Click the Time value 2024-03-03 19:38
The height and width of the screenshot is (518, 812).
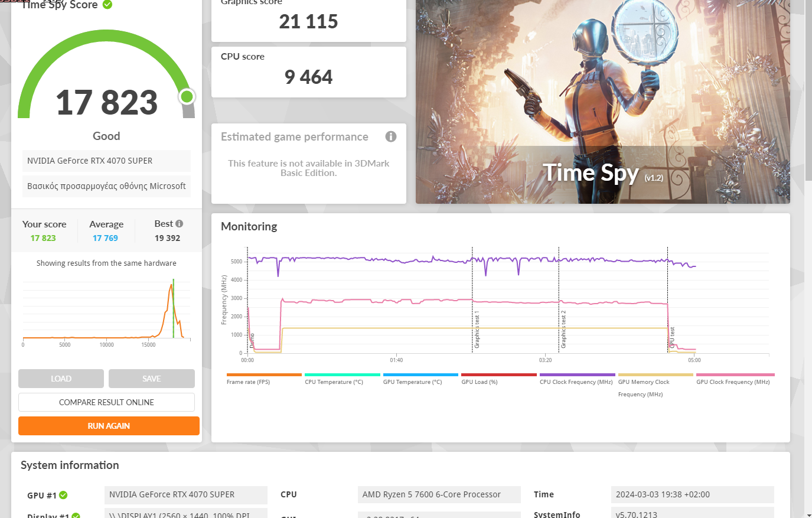click(693, 494)
